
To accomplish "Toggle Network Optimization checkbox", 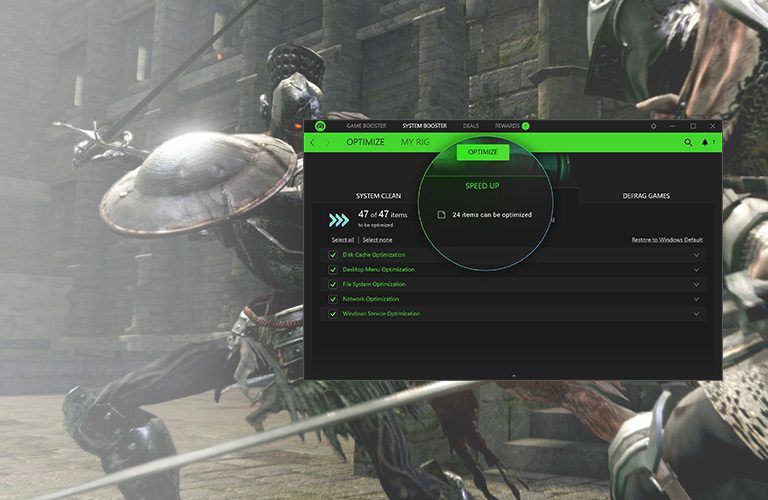I will (x=333, y=299).
